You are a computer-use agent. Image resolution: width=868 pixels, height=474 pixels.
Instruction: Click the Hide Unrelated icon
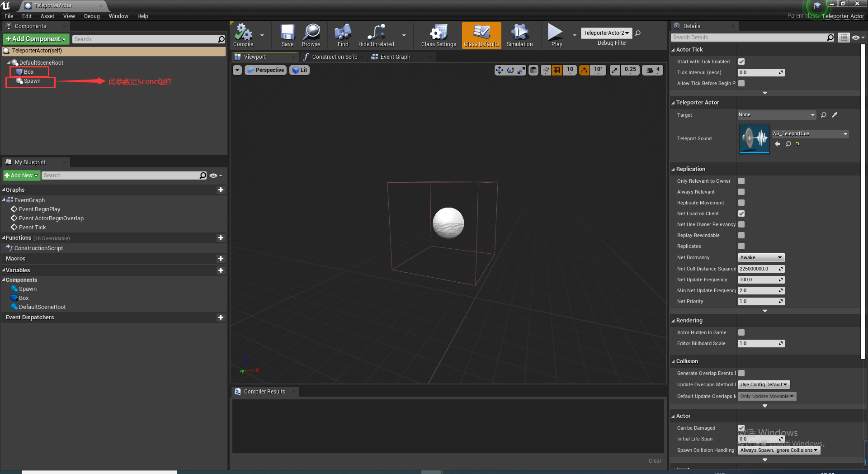point(376,35)
